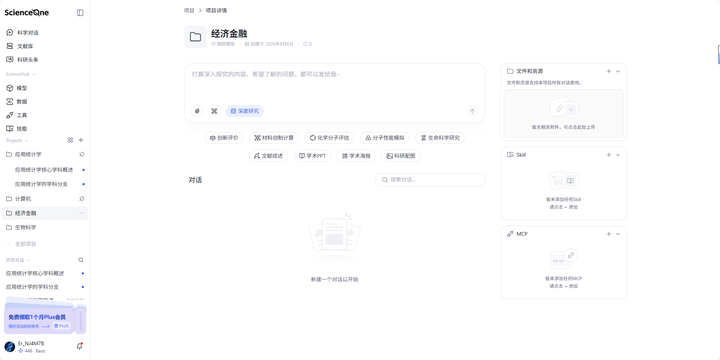
Task: Collapse the sidebar via the panel icon
Action: (80, 13)
